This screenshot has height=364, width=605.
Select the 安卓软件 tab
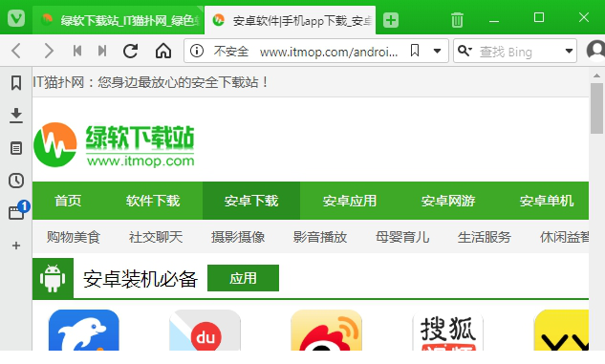click(291, 20)
